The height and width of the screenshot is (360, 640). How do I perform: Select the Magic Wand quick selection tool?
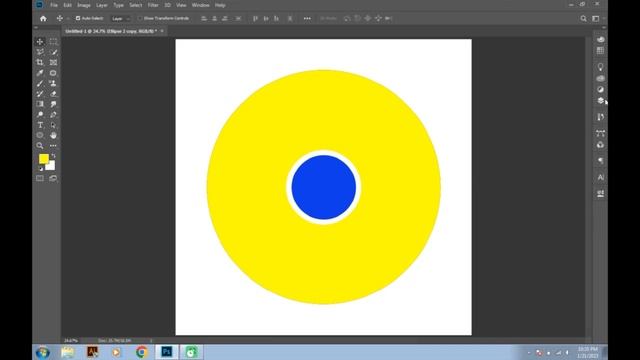pyautogui.click(x=53, y=52)
